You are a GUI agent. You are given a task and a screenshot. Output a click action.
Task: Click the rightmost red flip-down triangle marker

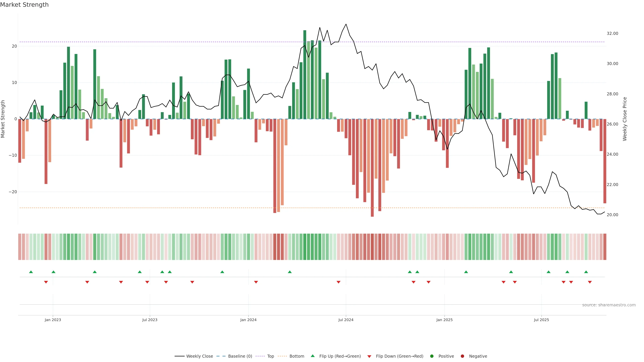coord(590,282)
